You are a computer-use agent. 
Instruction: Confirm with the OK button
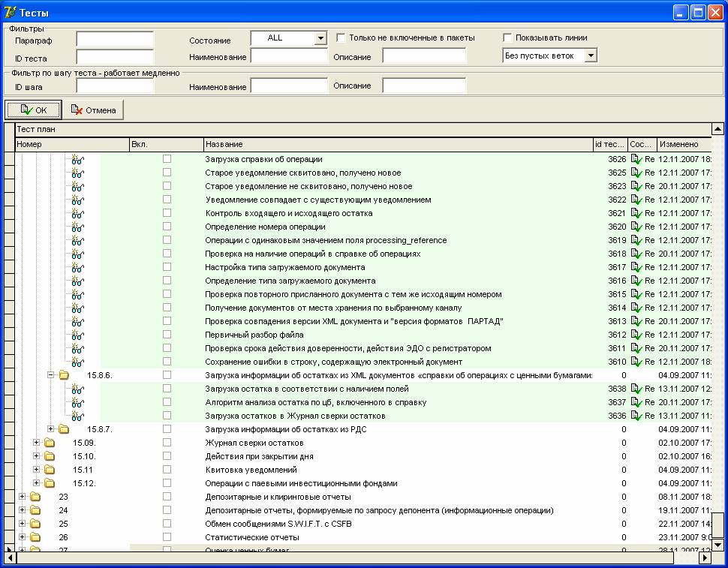[x=34, y=110]
